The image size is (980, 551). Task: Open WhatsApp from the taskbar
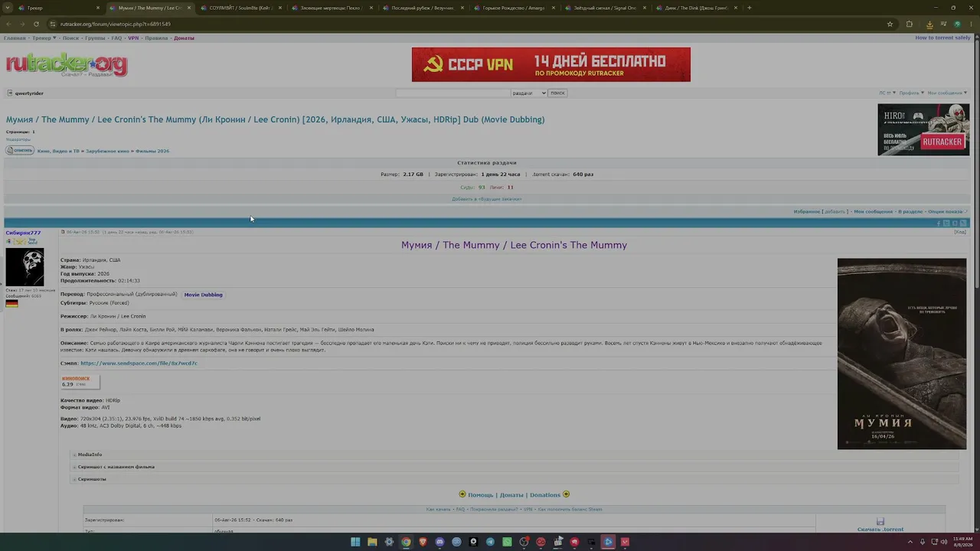507,542
